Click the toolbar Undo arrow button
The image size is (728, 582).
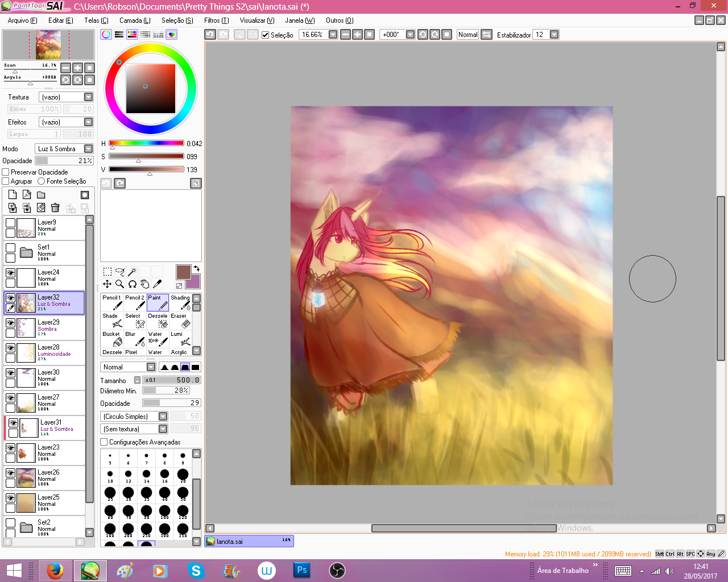[210, 35]
